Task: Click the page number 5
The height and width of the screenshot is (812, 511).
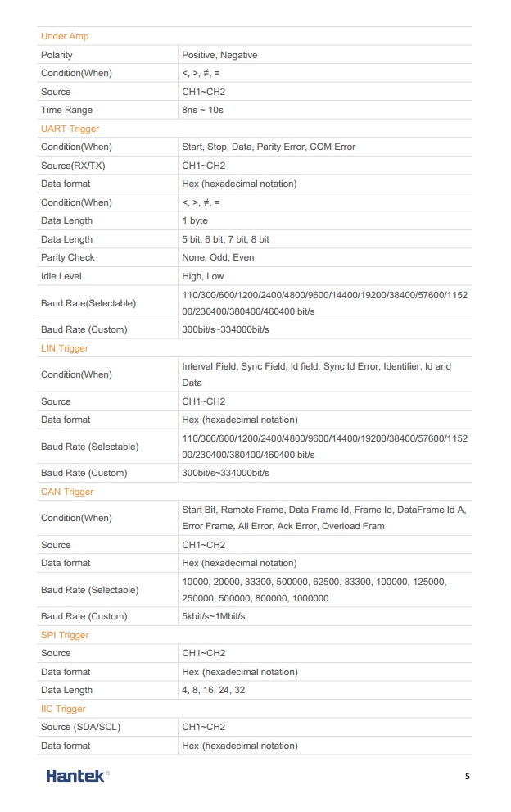Action: click(467, 776)
